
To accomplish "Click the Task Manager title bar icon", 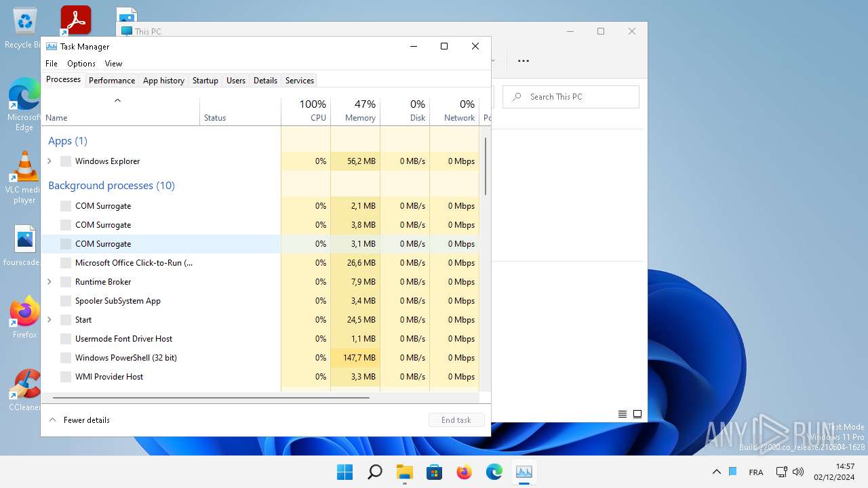I will pos(52,47).
